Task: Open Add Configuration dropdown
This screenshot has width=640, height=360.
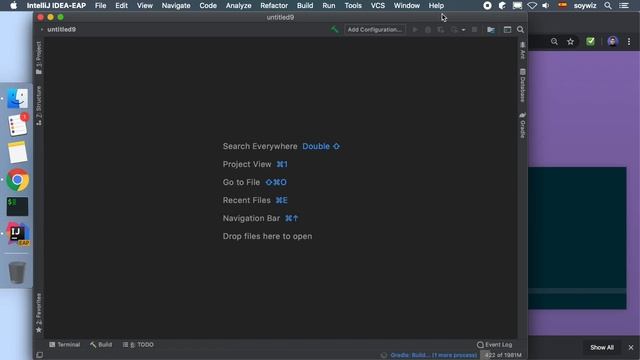Action: (375, 29)
